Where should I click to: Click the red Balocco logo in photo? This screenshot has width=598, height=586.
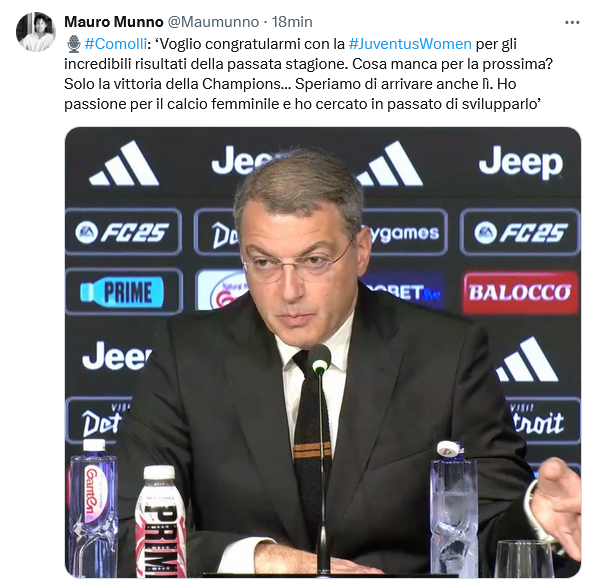coord(520,292)
